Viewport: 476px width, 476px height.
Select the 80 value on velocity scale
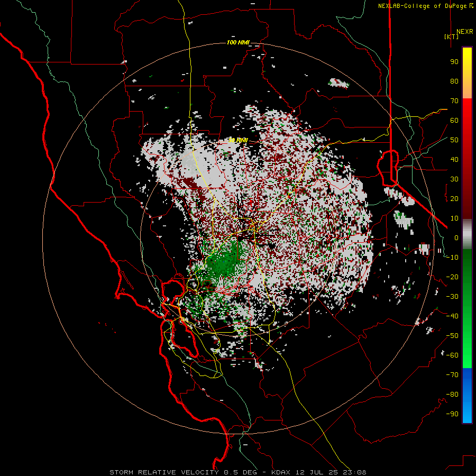454,81
